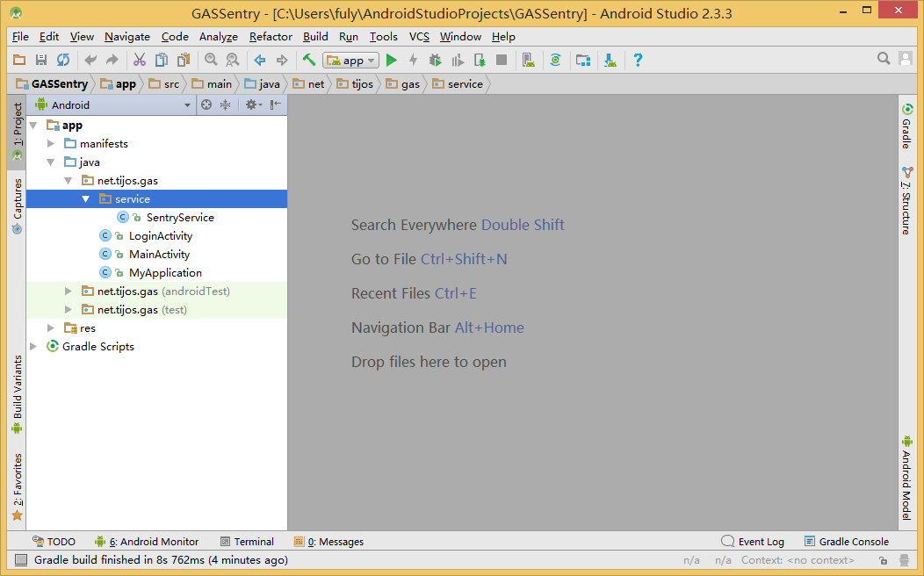Expand net.tijos.gas (androidTest) node
Viewport: 924px width, 576px height.
(69, 291)
